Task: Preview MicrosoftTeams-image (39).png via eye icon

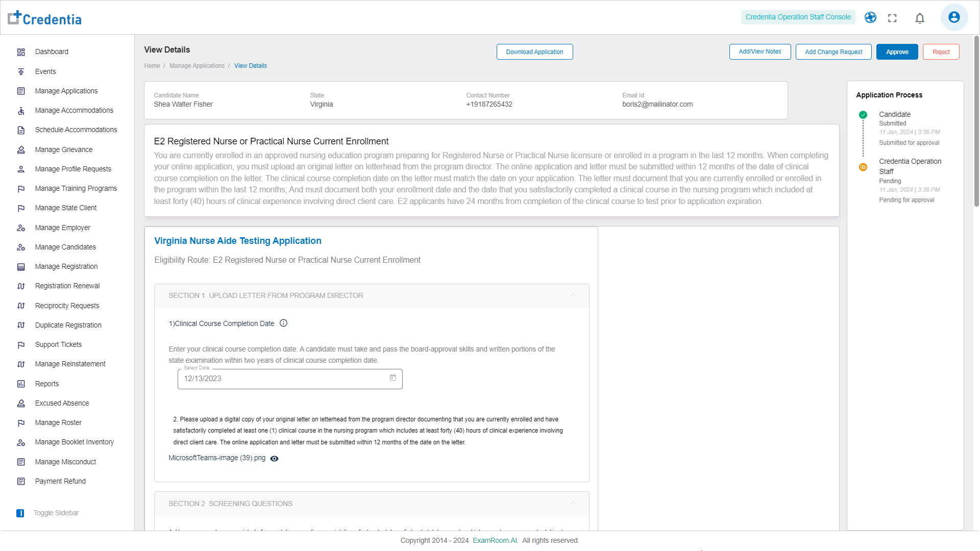Action: click(x=274, y=459)
